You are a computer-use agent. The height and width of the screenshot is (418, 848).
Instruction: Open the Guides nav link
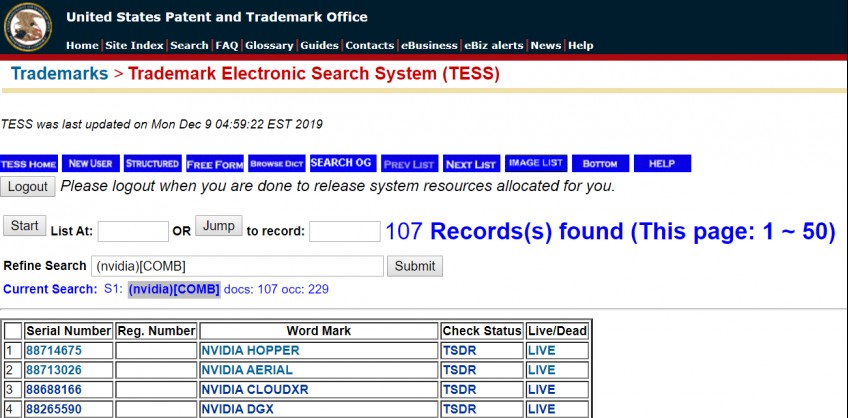pyautogui.click(x=320, y=46)
